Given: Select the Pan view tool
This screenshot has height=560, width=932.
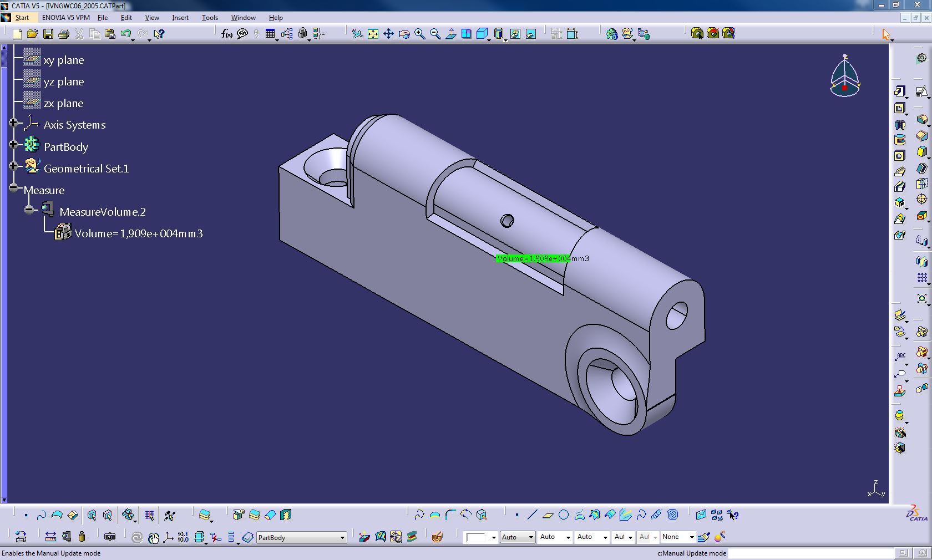Looking at the screenshot, I should pos(389,34).
